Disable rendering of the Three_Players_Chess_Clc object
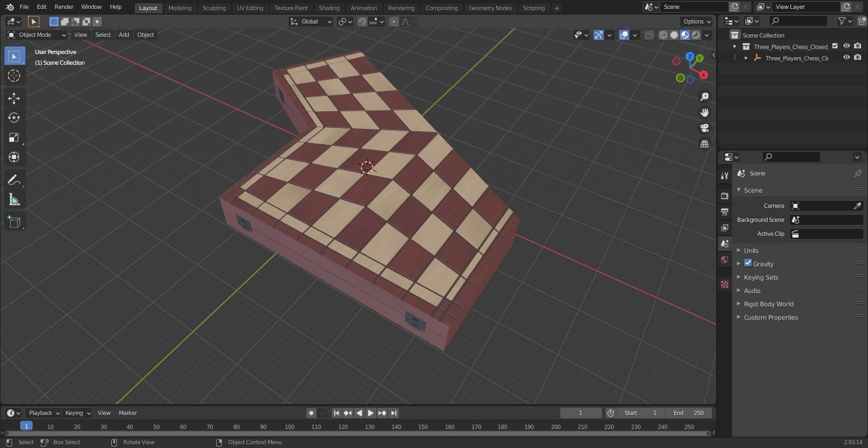The height and width of the screenshot is (448, 868). click(x=858, y=57)
